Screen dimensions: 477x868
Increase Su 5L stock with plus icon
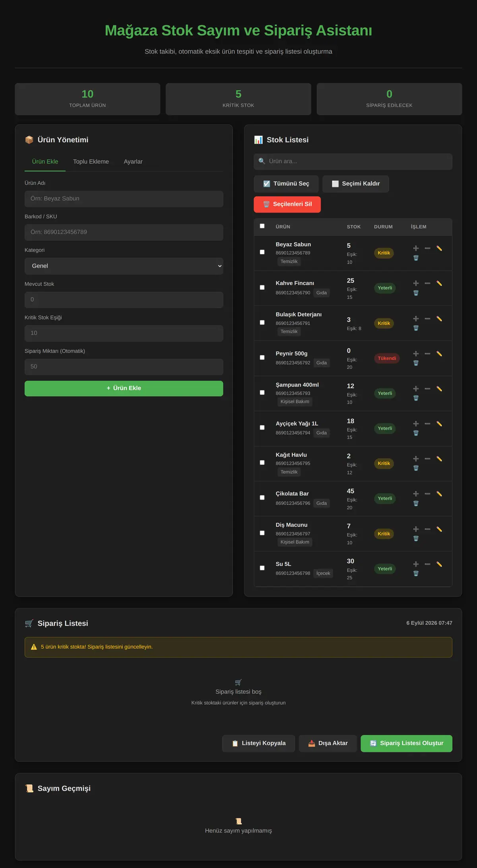click(416, 564)
